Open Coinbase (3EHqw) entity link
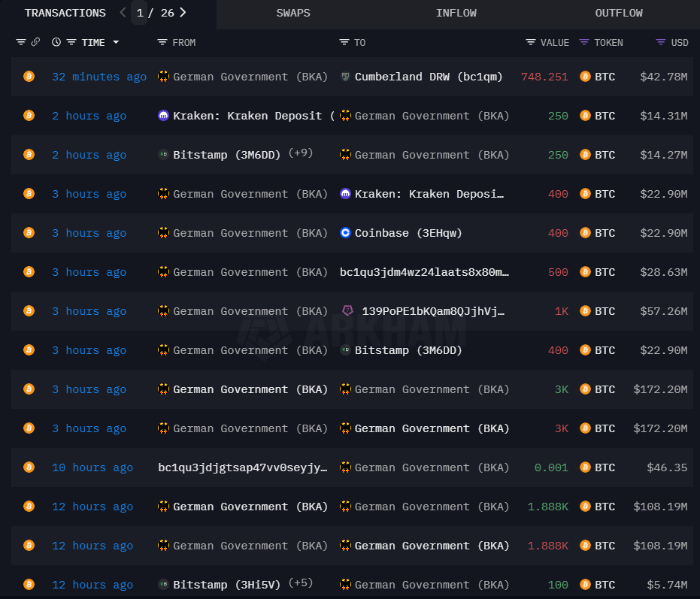700x599 pixels. pyautogui.click(x=408, y=233)
